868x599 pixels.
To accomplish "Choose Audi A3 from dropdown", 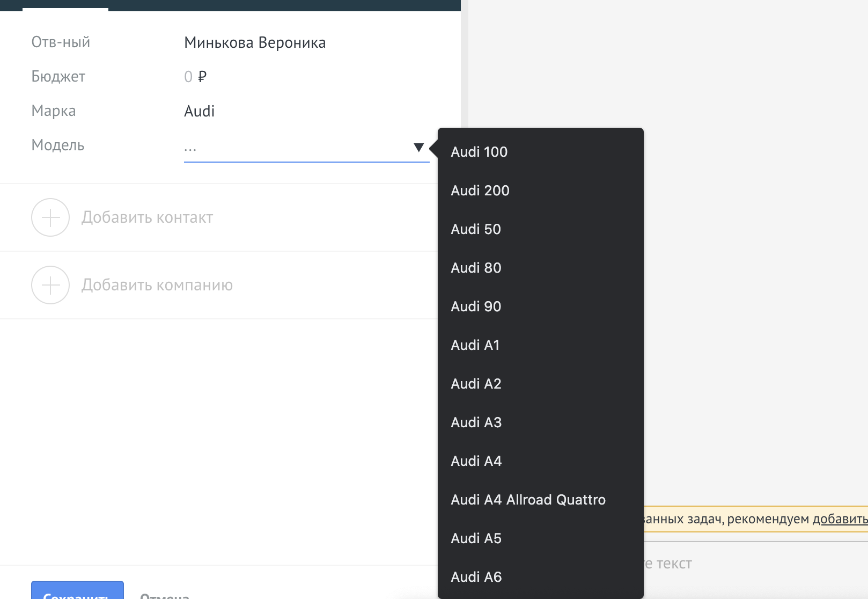I will click(476, 422).
